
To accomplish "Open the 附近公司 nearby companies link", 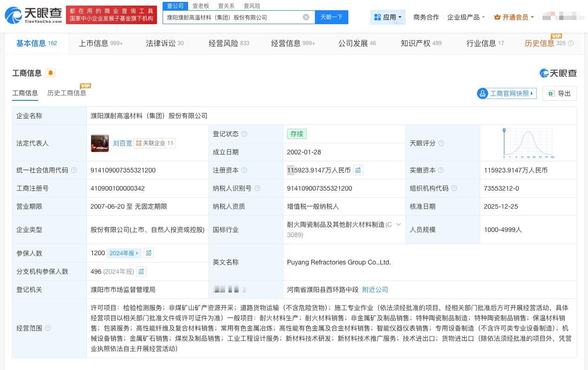I will tap(375, 290).
